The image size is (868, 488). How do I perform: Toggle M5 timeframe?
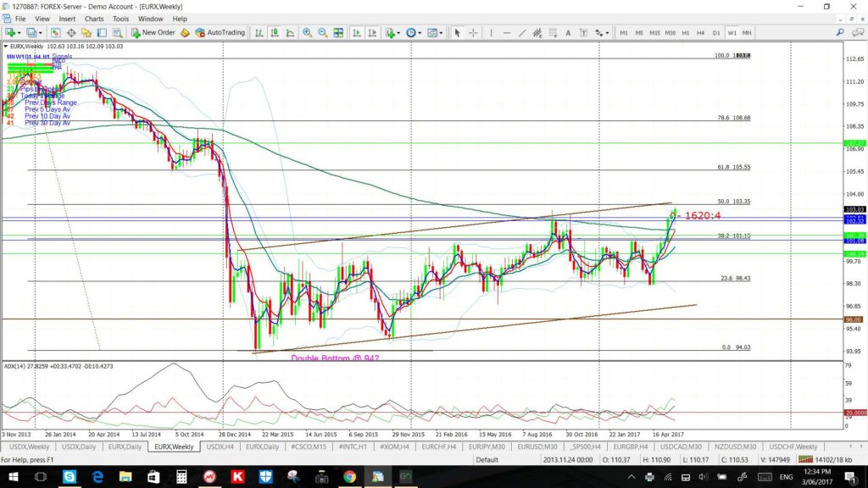[x=639, y=33]
